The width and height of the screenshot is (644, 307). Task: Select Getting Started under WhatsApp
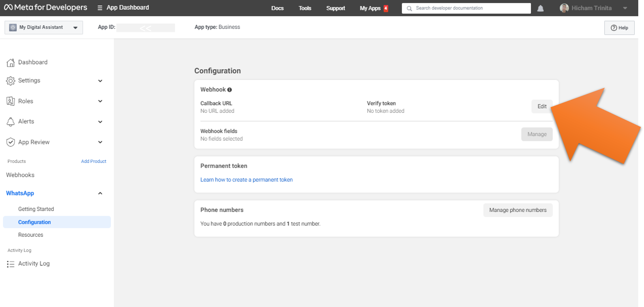[x=36, y=209]
